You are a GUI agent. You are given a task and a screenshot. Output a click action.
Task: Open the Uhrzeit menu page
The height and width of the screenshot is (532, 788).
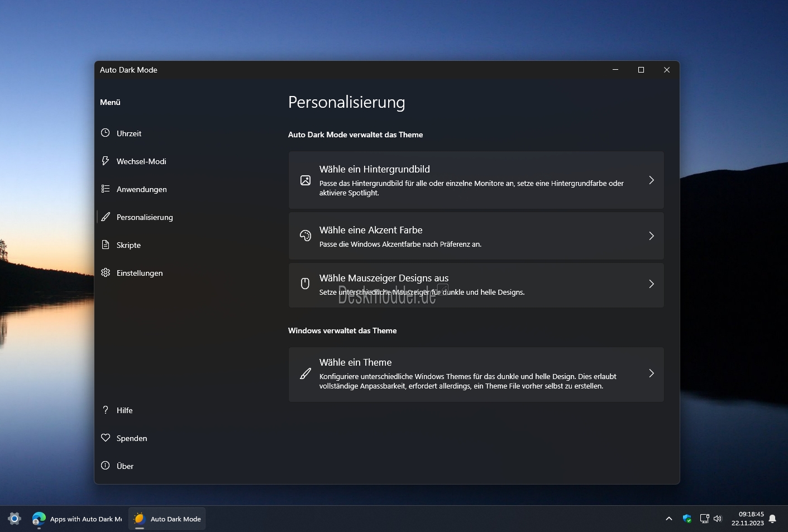(129, 133)
